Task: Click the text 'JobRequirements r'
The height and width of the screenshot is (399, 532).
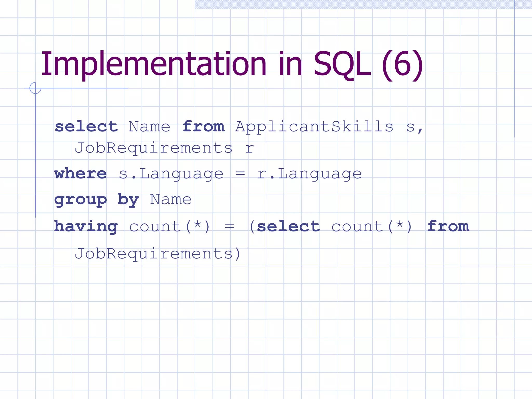Action: (x=164, y=148)
